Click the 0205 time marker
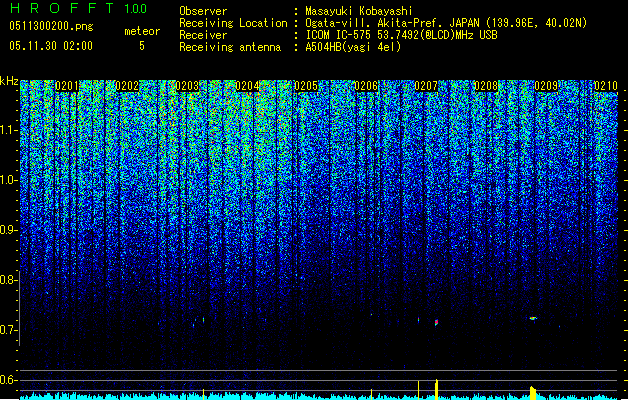 [306, 86]
